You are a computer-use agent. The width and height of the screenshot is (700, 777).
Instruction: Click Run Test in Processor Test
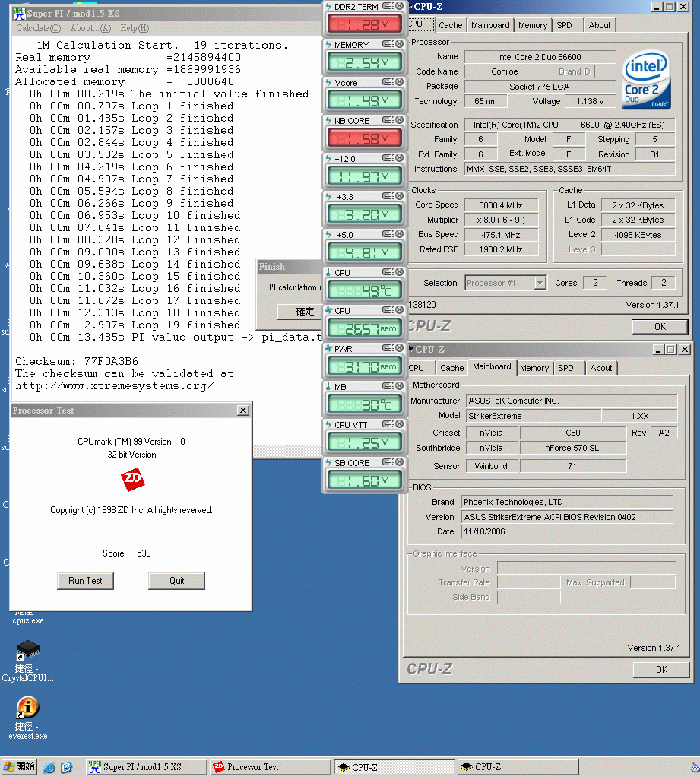click(x=85, y=581)
